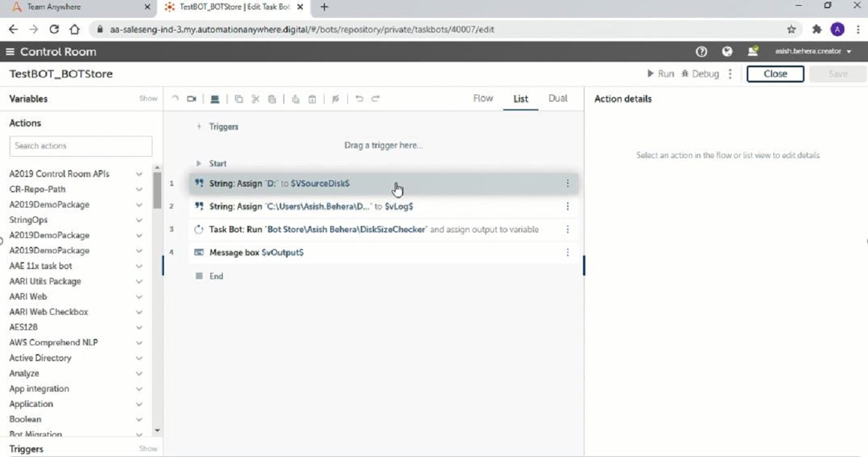Open a new browser tab
The height and width of the screenshot is (457, 868).
[324, 7]
